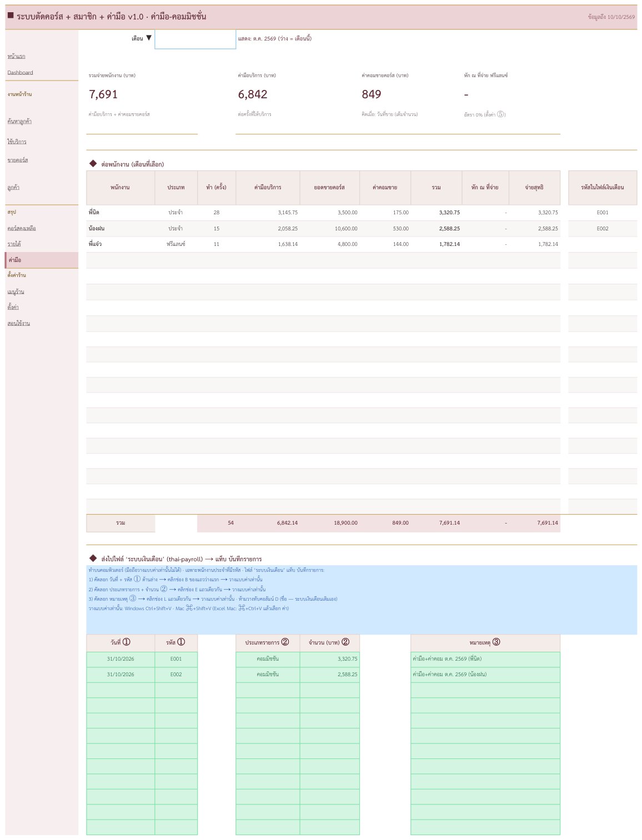642x840 pixels.
Task: Select the ค่ามือ+ค่าคอม (พี่นิด) note cell
Action: tap(485, 659)
